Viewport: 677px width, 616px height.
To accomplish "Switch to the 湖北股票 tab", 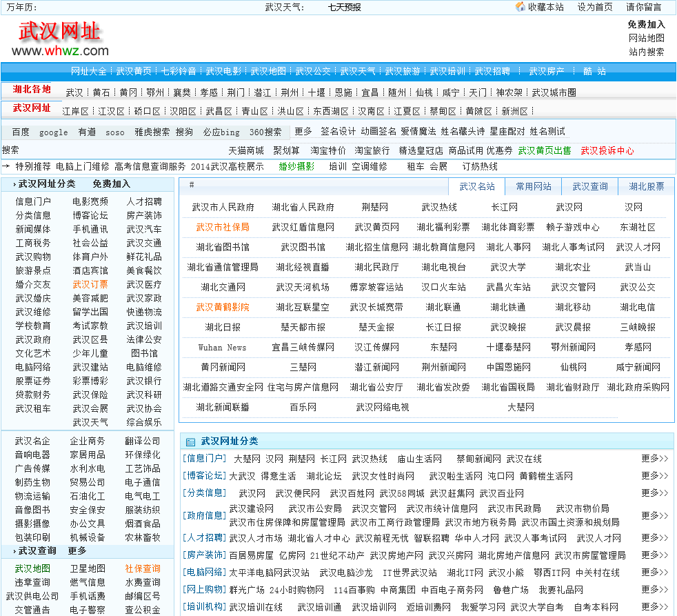I will pos(647,187).
